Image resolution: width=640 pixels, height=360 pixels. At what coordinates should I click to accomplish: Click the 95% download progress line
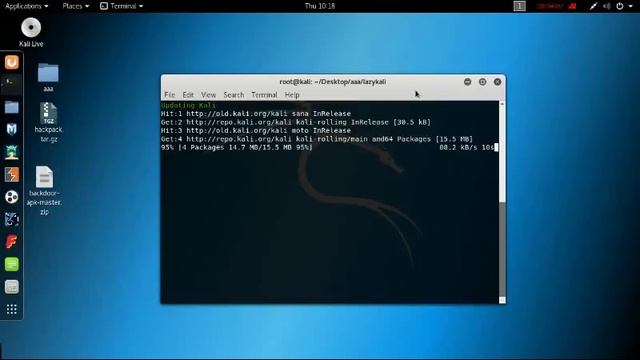click(x=329, y=147)
